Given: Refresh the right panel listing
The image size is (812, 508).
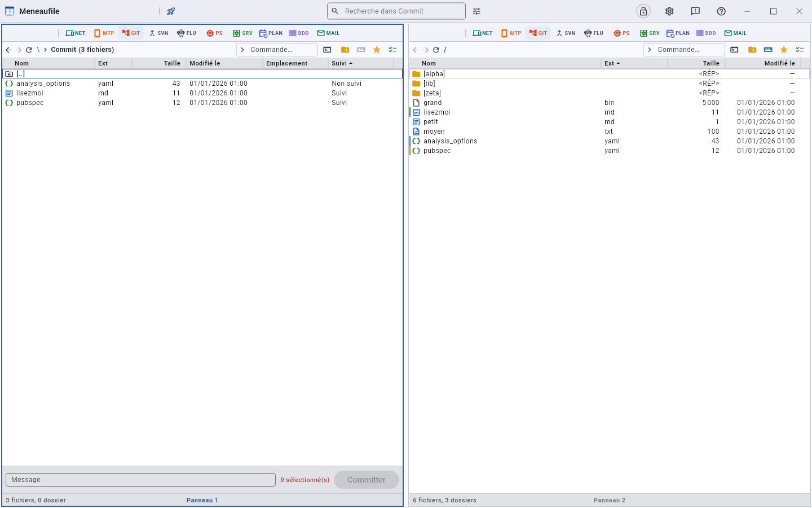Looking at the screenshot, I should click(x=436, y=50).
